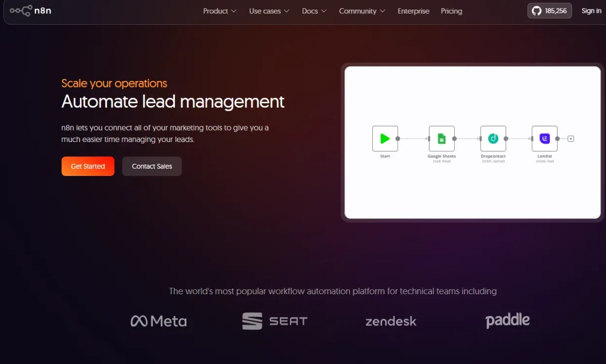Open the Pricing page
Screen dimensions: 606x364
[x=451, y=11]
